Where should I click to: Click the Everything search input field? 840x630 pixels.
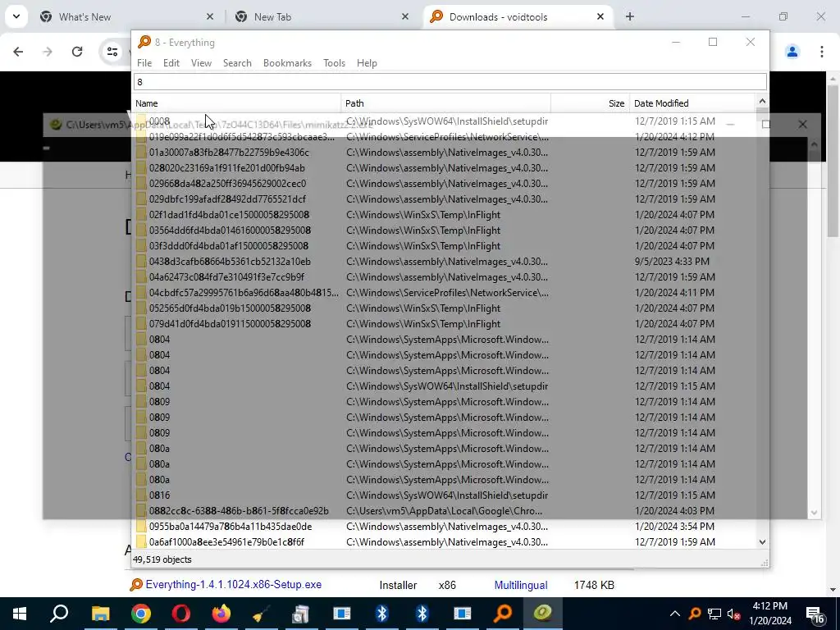(x=450, y=82)
